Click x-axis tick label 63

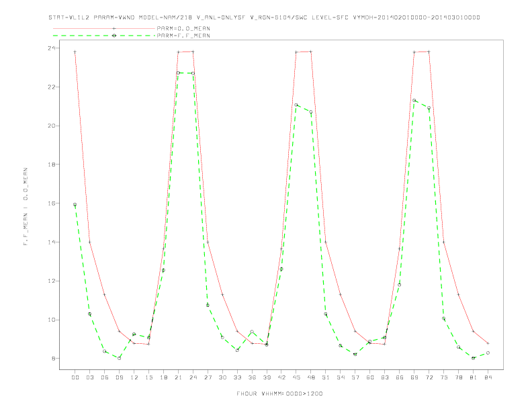click(385, 377)
